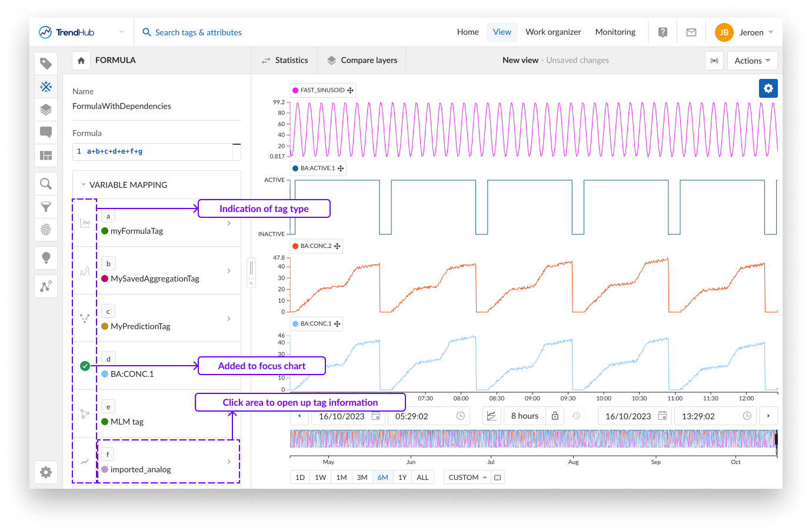Open the Actions dropdown

[x=752, y=60]
